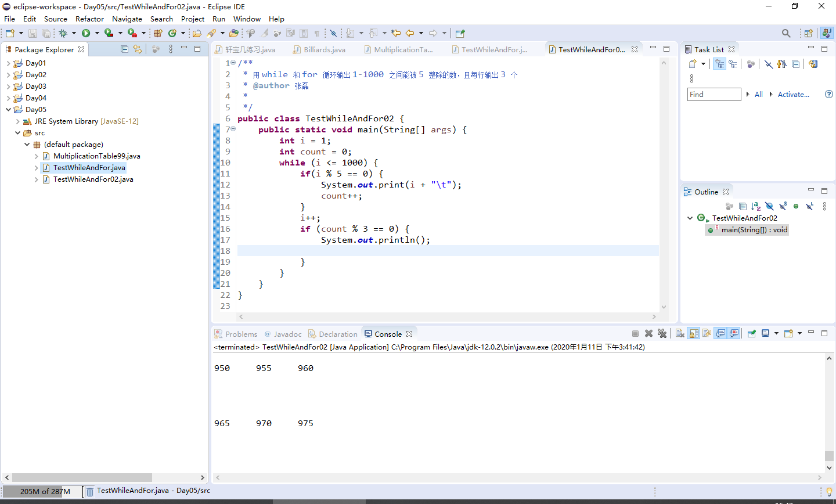Open the Window menu
This screenshot has width=836, height=504.
pyautogui.click(x=247, y=19)
